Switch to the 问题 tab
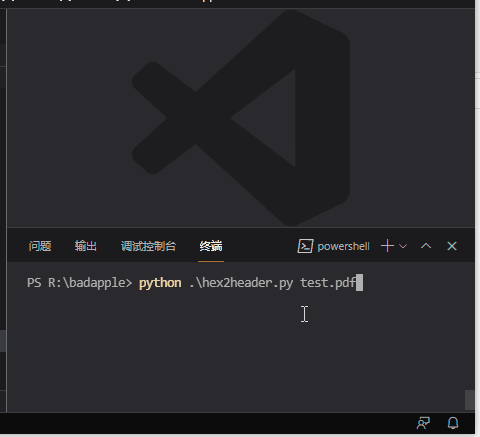This screenshot has width=480, height=437. pos(40,246)
